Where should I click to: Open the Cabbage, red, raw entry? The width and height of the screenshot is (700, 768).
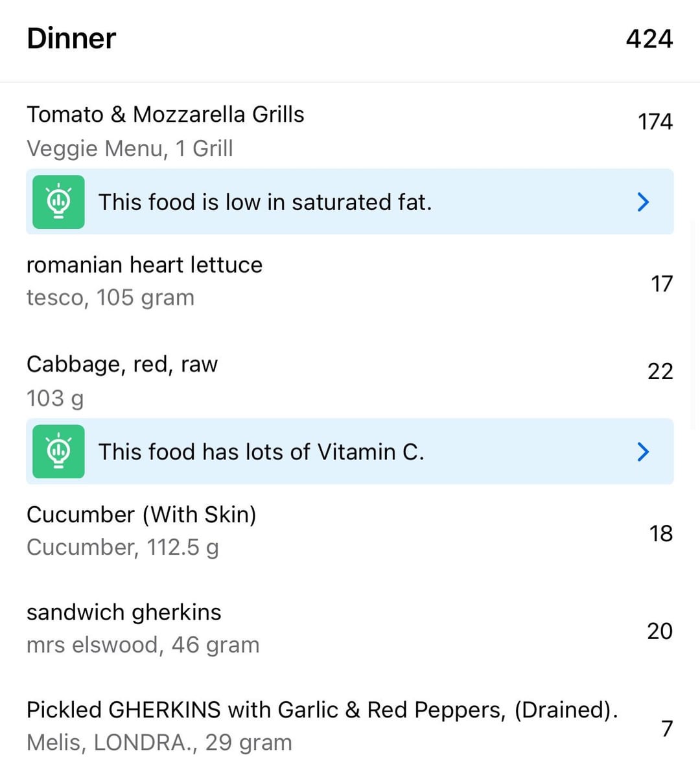tap(350, 381)
